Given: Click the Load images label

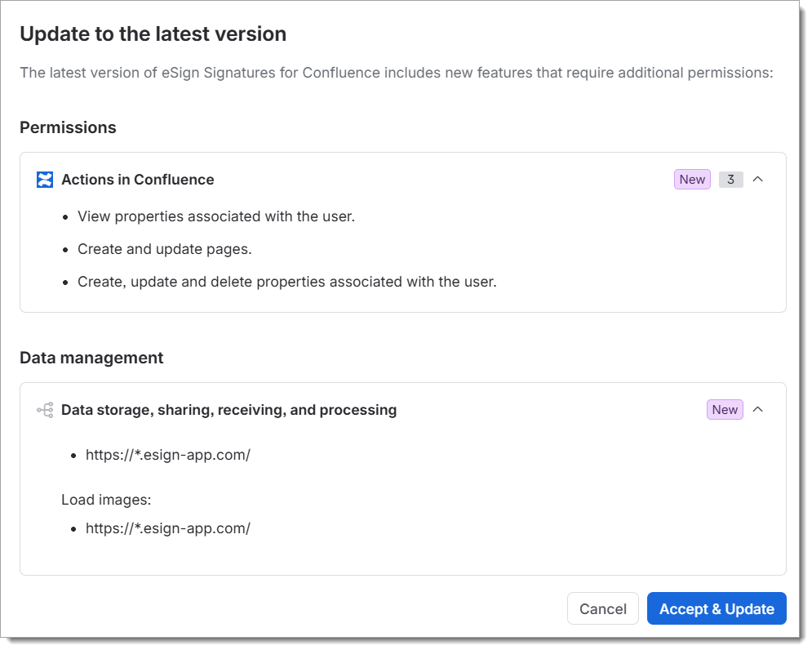Looking at the screenshot, I should click(x=106, y=500).
